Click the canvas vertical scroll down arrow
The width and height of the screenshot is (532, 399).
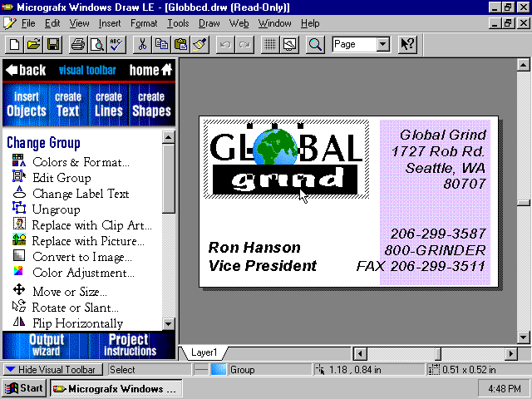pos(523,337)
